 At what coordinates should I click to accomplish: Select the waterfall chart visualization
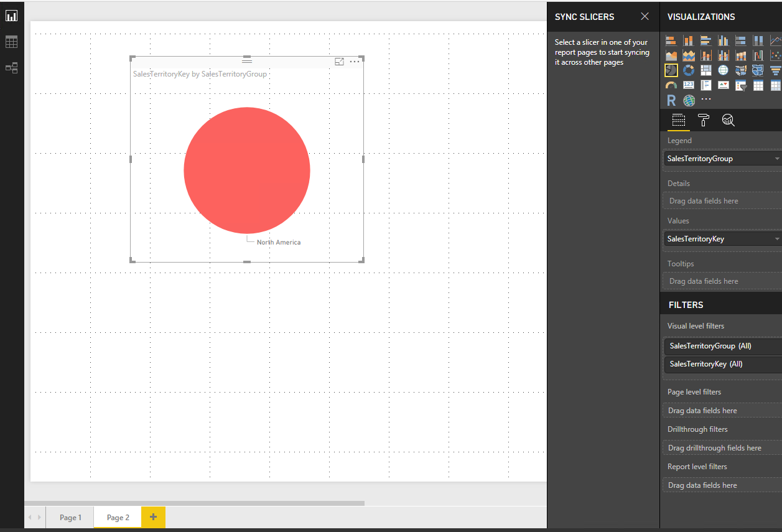[x=758, y=55]
